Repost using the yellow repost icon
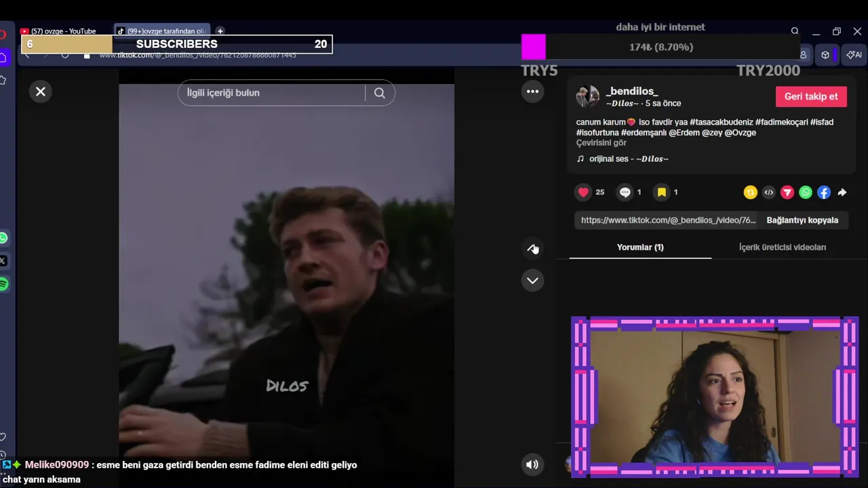Image resolution: width=868 pixels, height=488 pixels. pyautogui.click(x=750, y=192)
